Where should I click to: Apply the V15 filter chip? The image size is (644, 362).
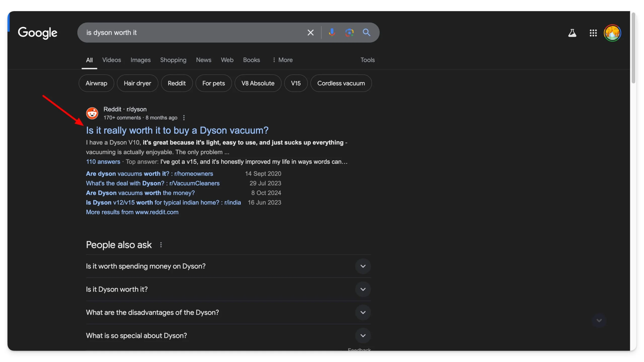[296, 83]
